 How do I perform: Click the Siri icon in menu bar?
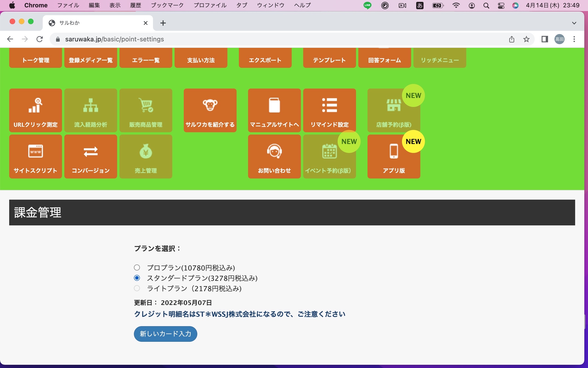(515, 5)
